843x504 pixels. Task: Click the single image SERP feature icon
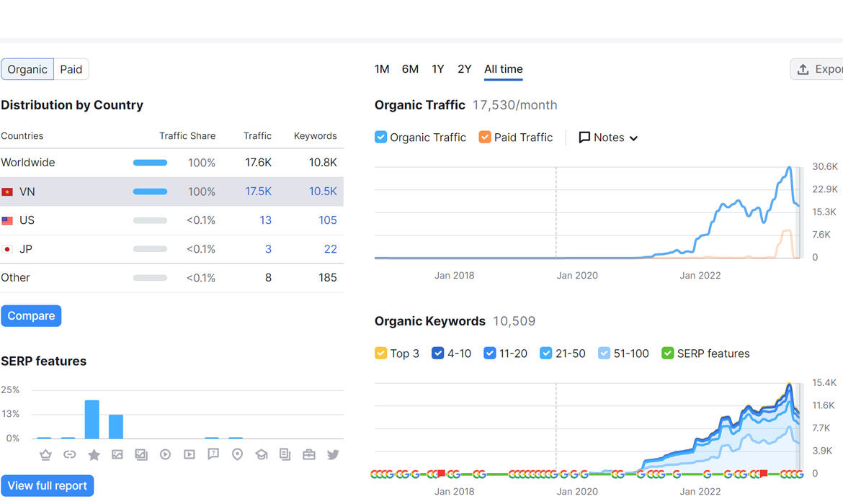117,454
